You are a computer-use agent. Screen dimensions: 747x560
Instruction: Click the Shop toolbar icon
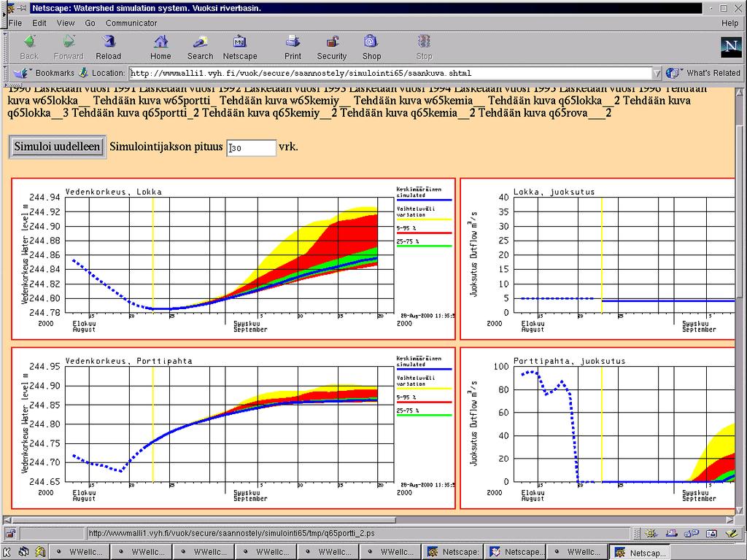(371, 42)
